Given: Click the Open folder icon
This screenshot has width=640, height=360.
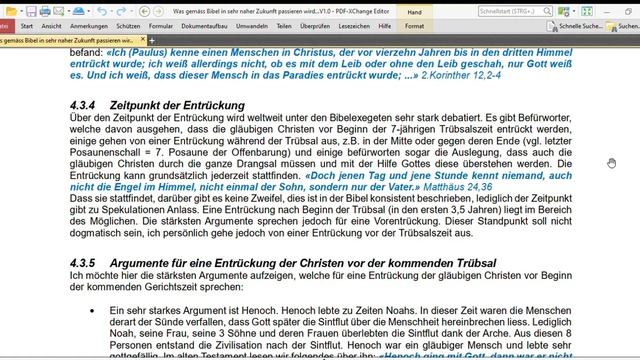Looking at the screenshot, I should click(11, 11).
